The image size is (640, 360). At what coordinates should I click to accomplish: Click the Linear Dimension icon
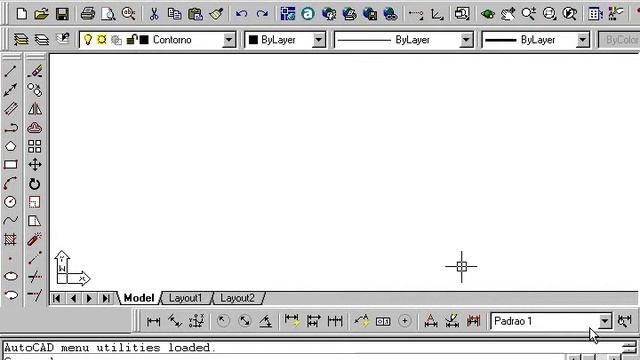click(153, 322)
